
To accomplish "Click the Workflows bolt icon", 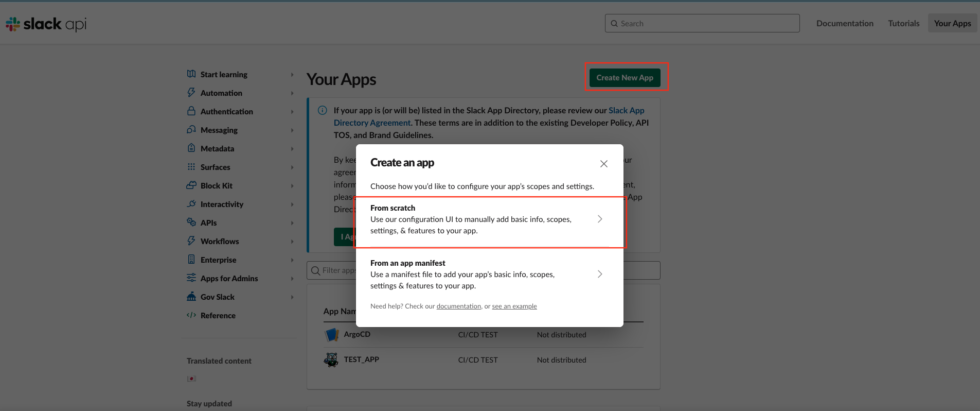I will [x=191, y=241].
